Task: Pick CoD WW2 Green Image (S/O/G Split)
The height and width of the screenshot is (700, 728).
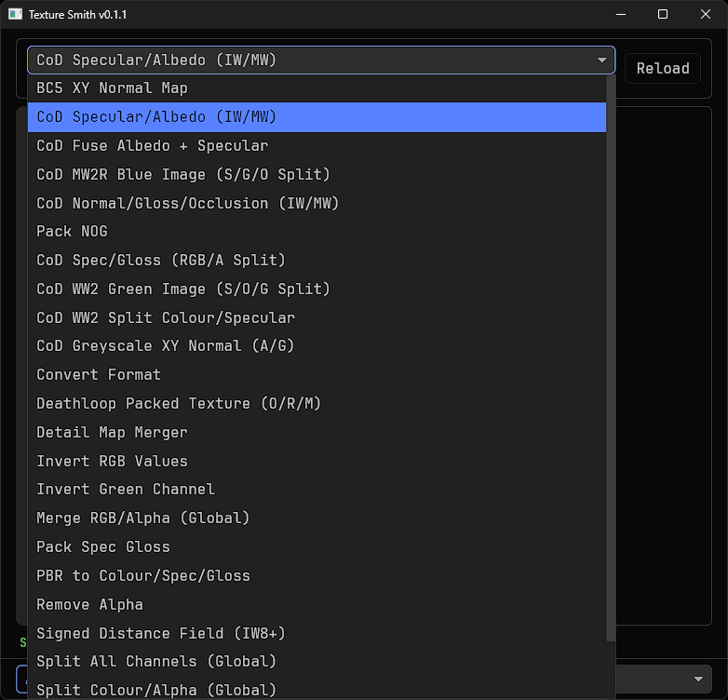Action: [x=317, y=289]
